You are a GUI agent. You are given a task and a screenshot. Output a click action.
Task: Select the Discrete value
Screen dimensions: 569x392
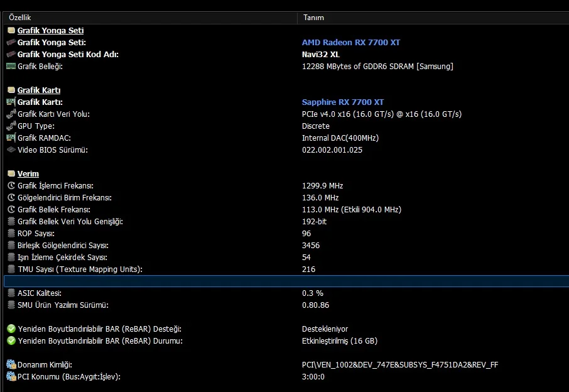click(316, 126)
